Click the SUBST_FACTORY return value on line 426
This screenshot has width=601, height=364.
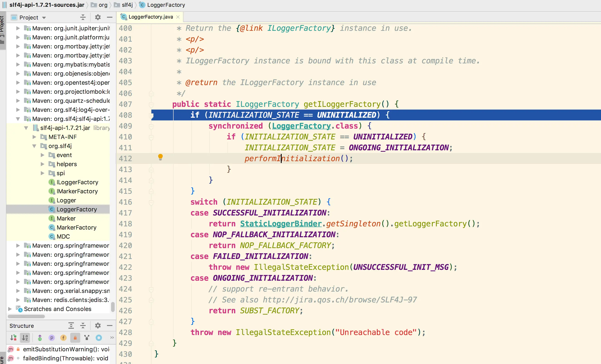pos(269,311)
